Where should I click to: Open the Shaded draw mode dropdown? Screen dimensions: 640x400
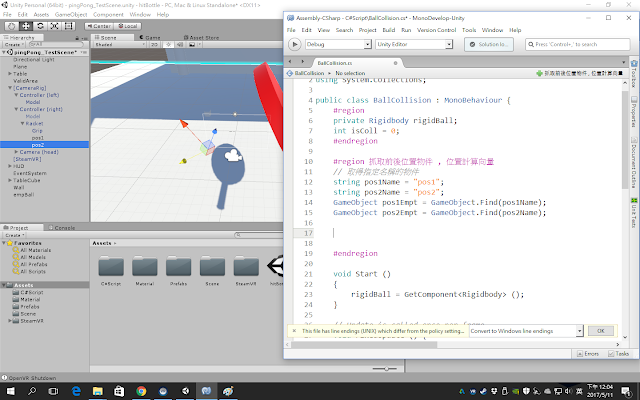tap(120, 44)
